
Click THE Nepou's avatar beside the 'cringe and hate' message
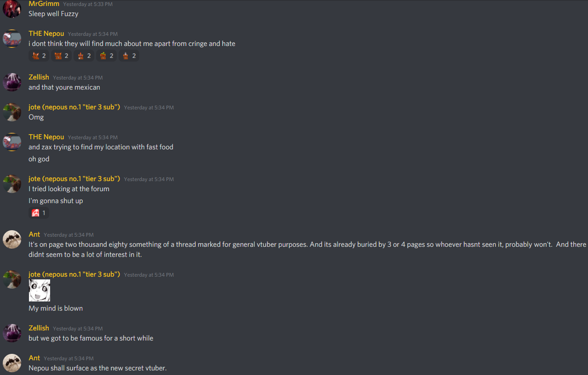tap(12, 39)
